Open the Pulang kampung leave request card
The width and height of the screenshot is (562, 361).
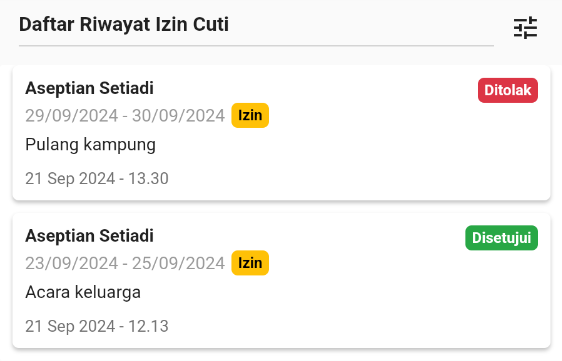click(281, 133)
